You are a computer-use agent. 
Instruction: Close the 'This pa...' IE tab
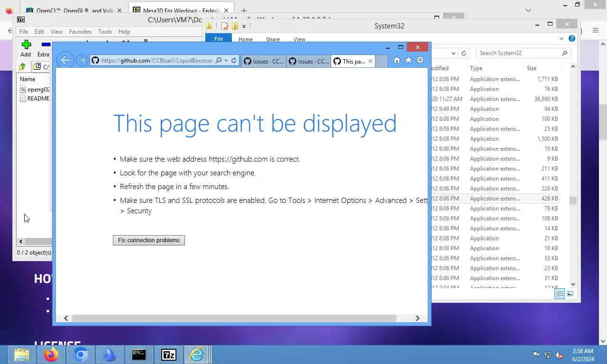point(370,61)
